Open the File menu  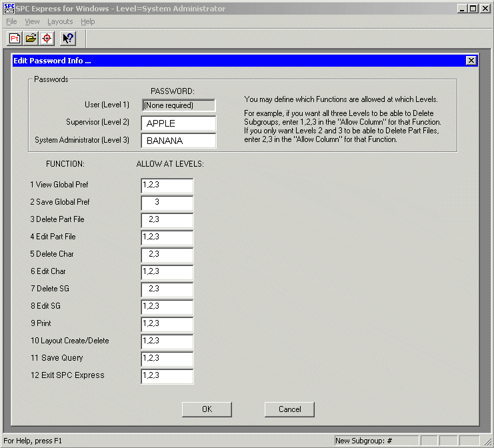(11, 21)
